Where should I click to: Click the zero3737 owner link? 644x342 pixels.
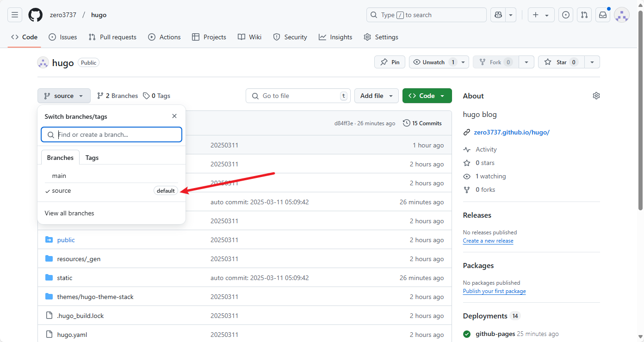pyautogui.click(x=63, y=15)
